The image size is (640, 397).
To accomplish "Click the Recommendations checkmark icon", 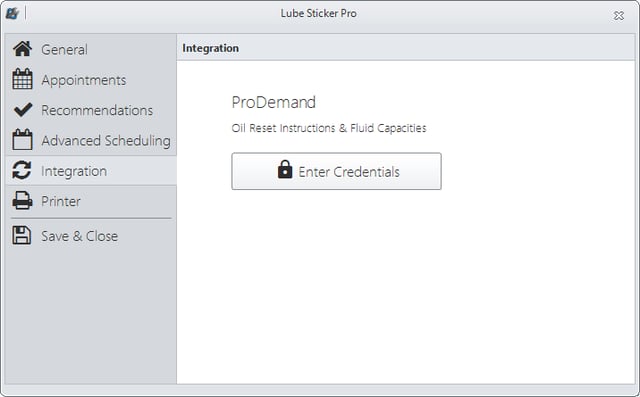I will (23, 110).
